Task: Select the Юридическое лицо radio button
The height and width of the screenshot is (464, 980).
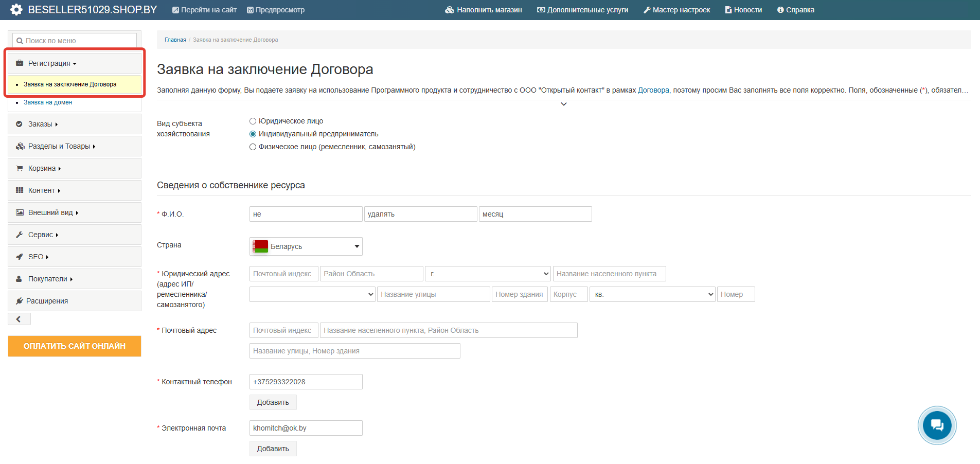Action: point(253,121)
